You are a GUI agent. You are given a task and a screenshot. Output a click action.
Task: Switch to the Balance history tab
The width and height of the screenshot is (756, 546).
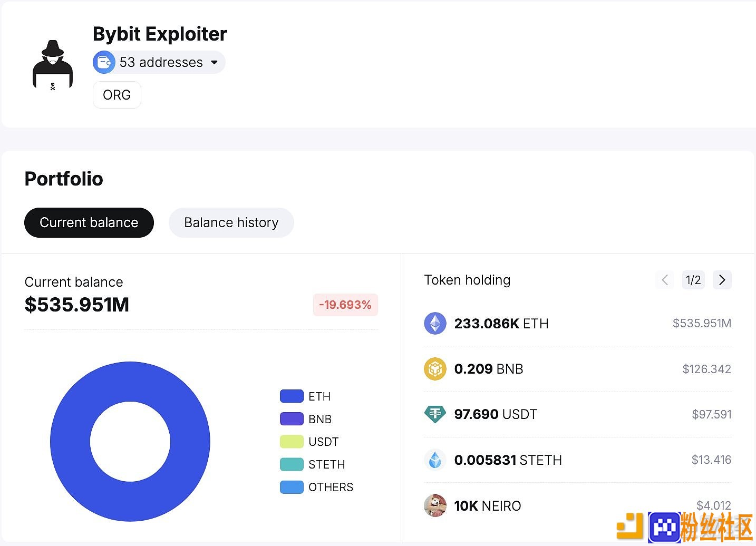point(231,222)
